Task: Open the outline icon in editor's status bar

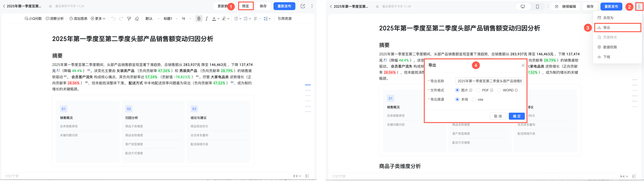Action: click(x=307, y=176)
